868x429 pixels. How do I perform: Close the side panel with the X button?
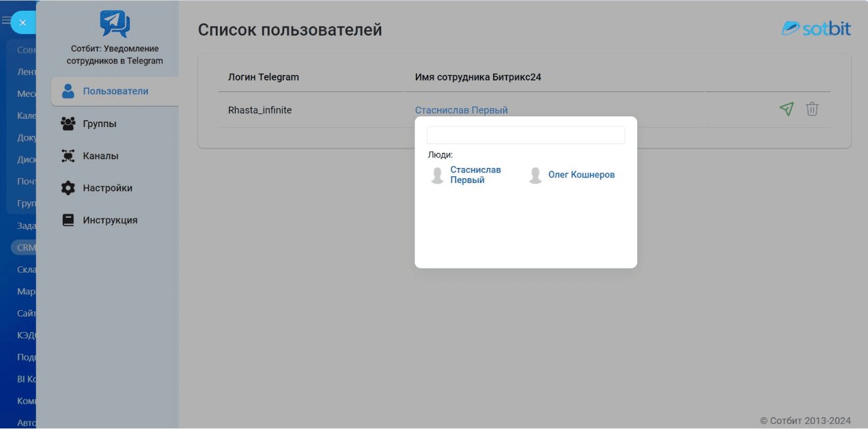(23, 23)
